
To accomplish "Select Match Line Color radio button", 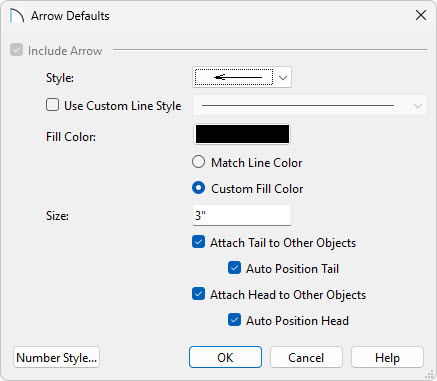I will 198,162.
